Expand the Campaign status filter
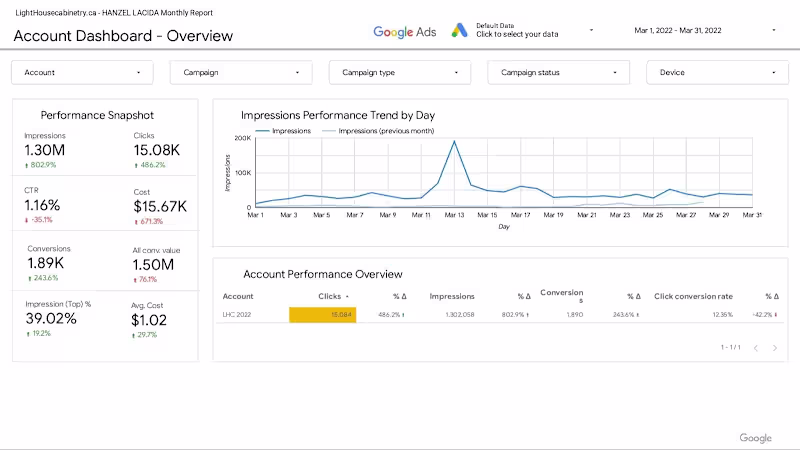 click(x=559, y=72)
